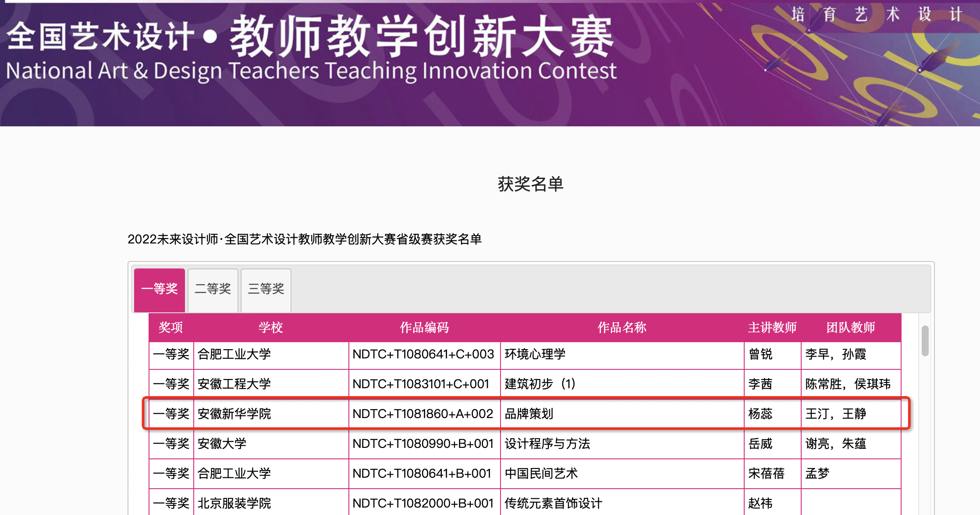This screenshot has width=980, height=515.
Task: Switch to the 三等奖 tab
Action: [266, 289]
